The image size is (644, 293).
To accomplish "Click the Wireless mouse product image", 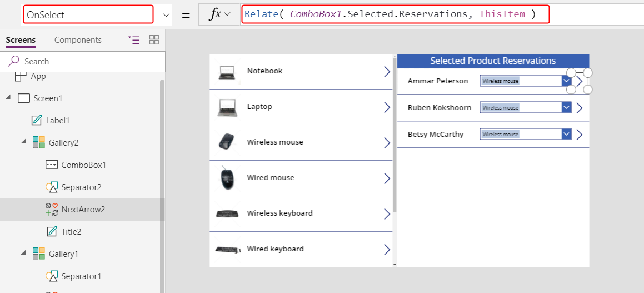I will coord(227,142).
